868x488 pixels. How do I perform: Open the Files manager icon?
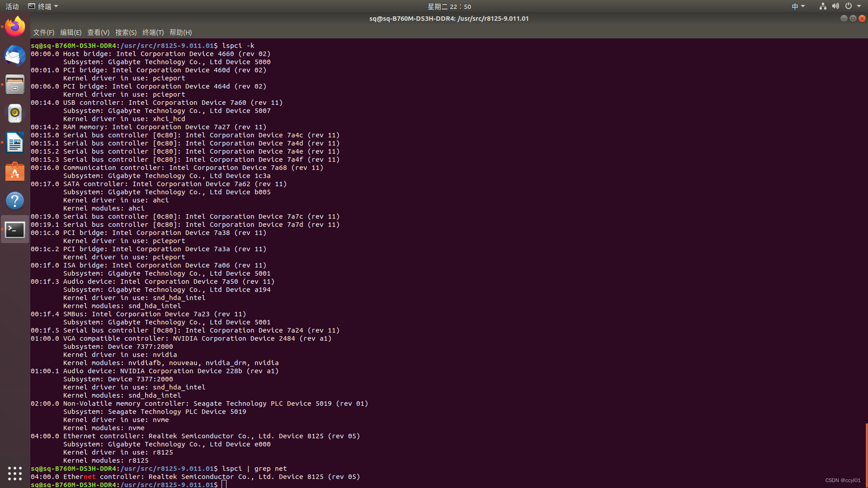coord(15,84)
